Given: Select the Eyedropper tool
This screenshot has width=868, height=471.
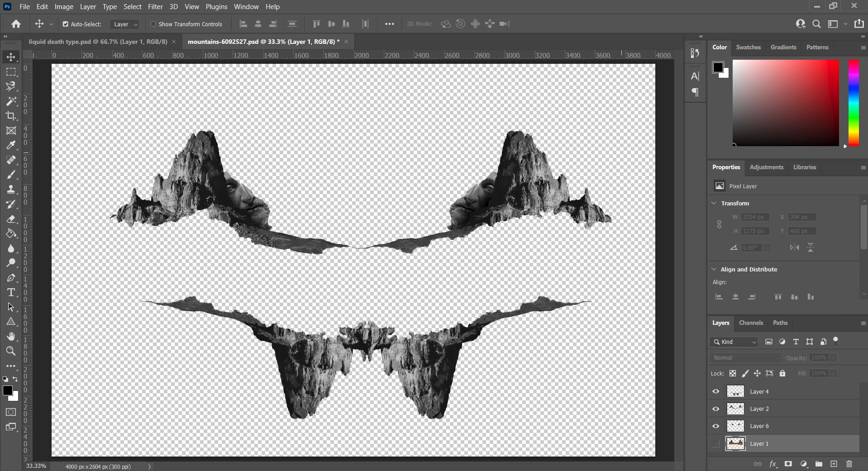Looking at the screenshot, I should pos(11,145).
